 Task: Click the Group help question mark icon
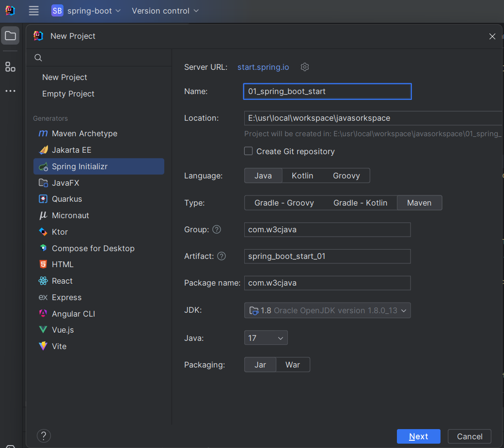point(217,230)
